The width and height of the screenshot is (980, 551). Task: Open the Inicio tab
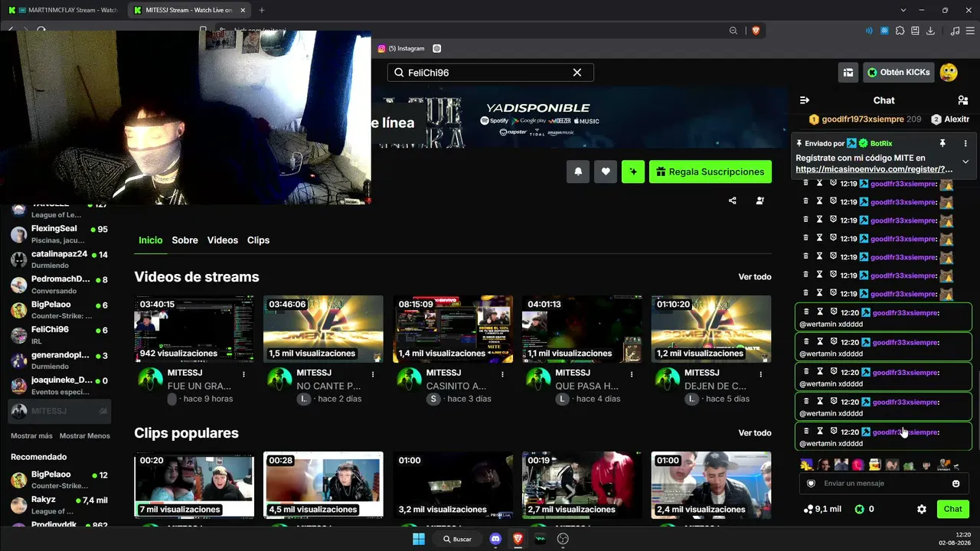point(151,240)
